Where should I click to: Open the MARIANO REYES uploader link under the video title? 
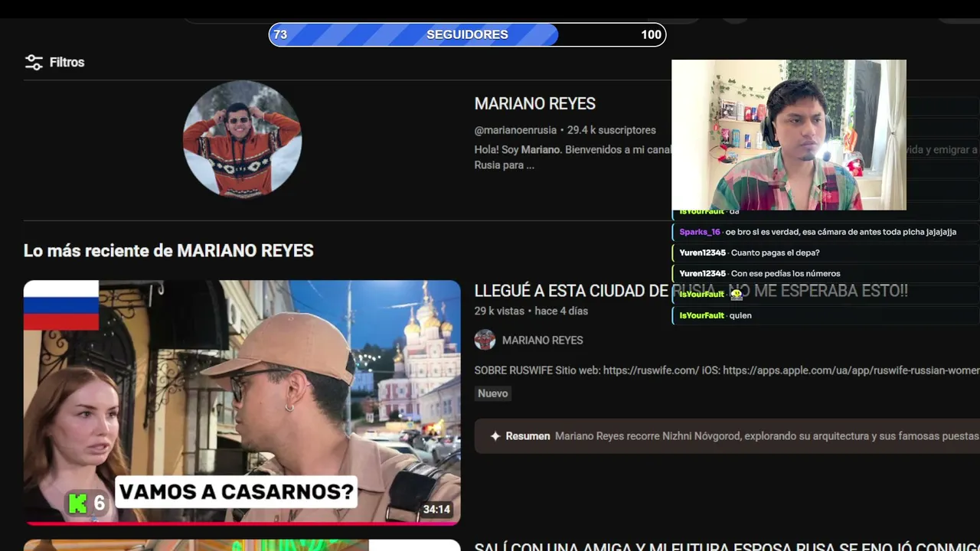pos(542,340)
